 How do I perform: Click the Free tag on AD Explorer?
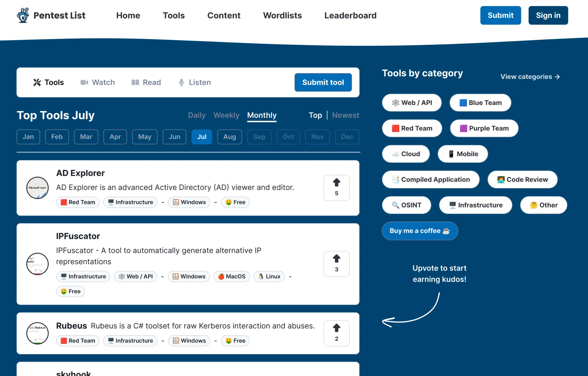coord(235,202)
